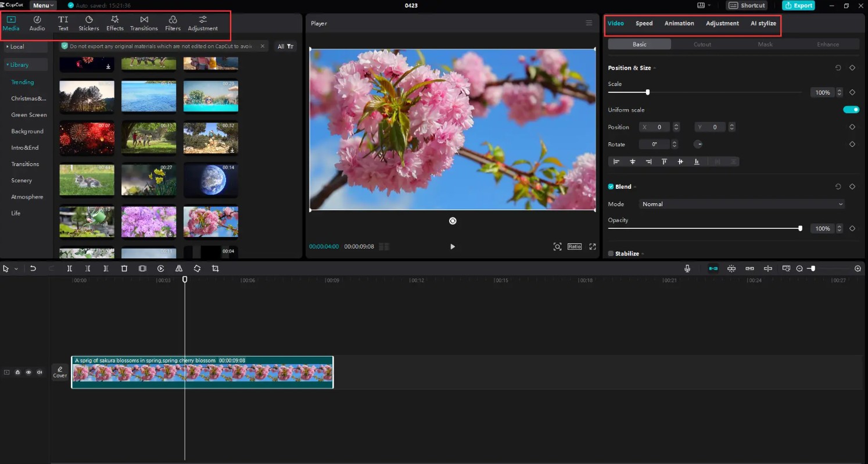868x464 pixels.
Task: Open the All filter dropdown in media library
Action: [x=285, y=46]
